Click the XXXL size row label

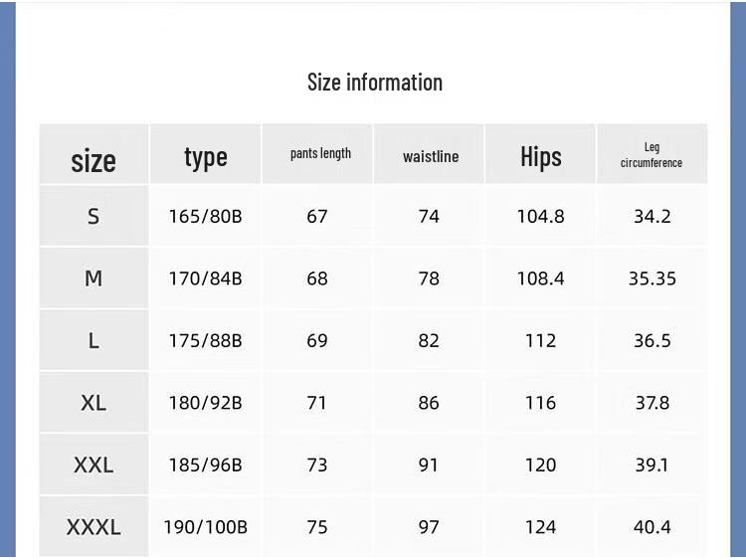93,527
